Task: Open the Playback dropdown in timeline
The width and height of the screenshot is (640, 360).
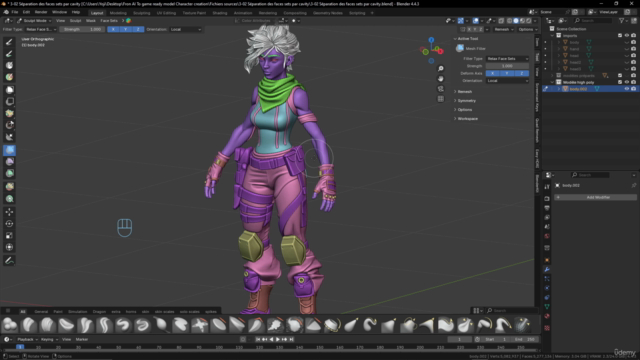Action: (x=27, y=339)
